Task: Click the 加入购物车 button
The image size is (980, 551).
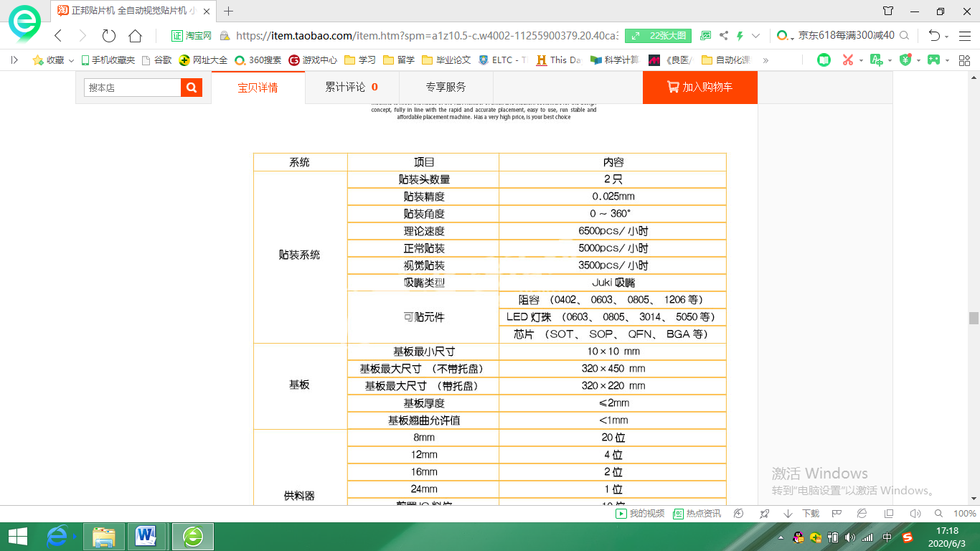Action: (x=699, y=88)
